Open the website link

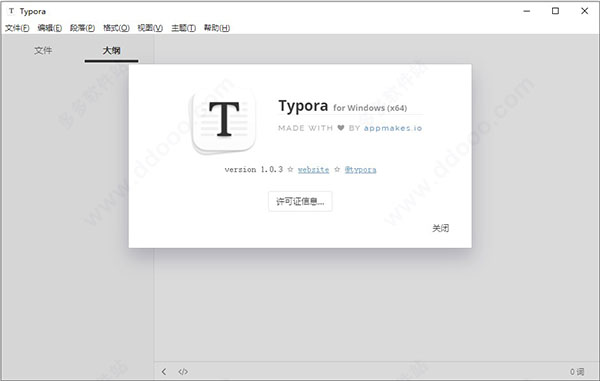coord(313,169)
